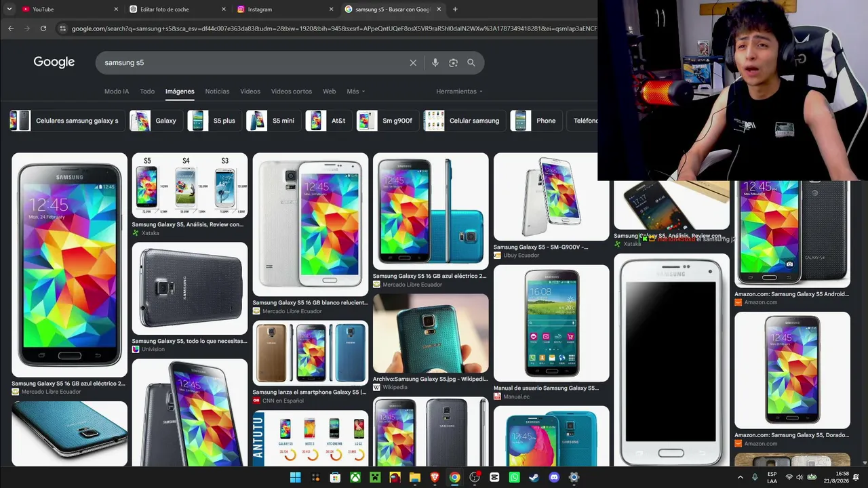The width and height of the screenshot is (868, 488).
Task: Open Settings gear on the taskbar
Action: [574, 477]
